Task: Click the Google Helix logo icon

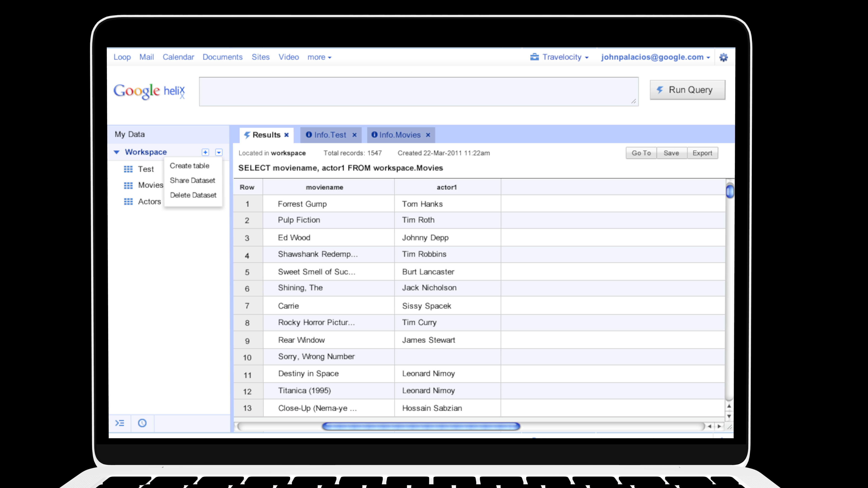Action: tap(150, 91)
